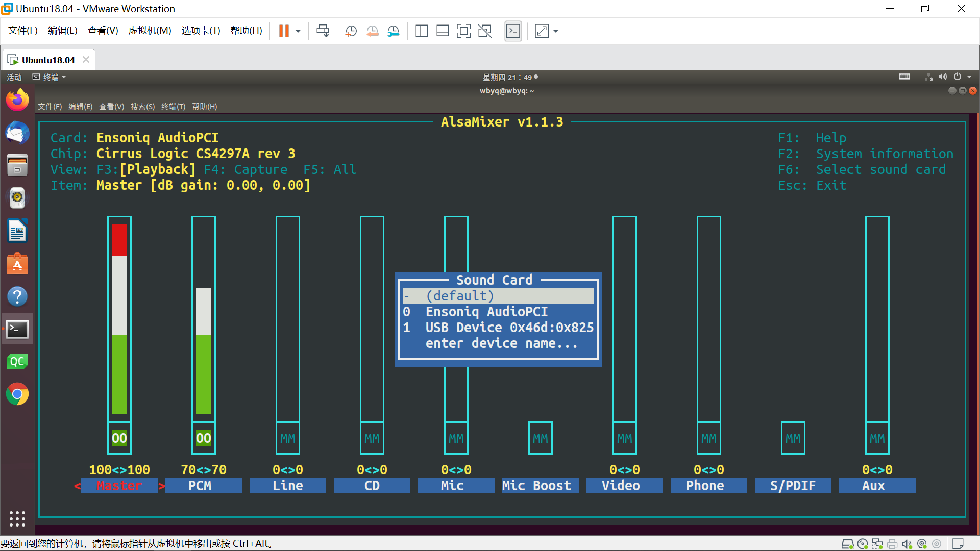
Task: Expand the pause button dropdown arrow
Action: (x=298, y=31)
